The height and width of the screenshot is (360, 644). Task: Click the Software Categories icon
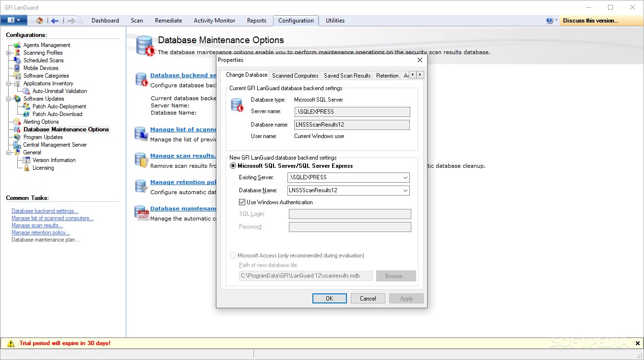coord(17,76)
